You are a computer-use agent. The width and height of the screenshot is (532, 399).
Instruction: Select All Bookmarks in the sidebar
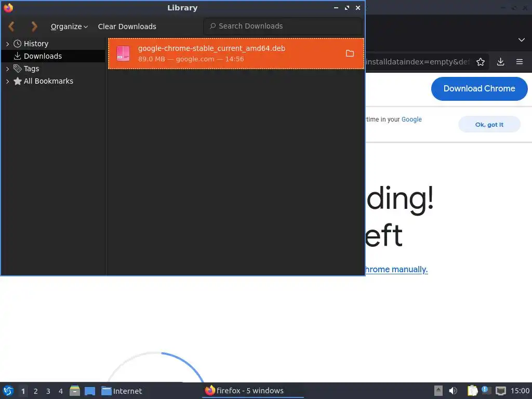(48, 81)
